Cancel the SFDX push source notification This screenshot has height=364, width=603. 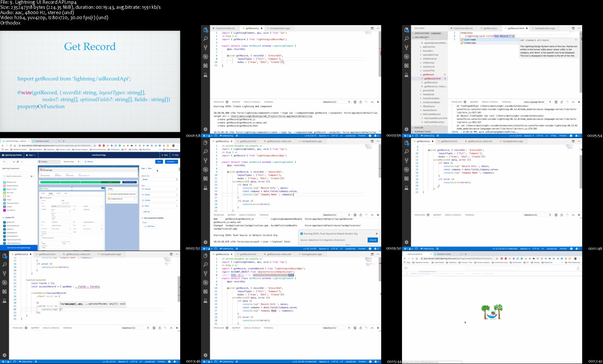click(x=372, y=240)
